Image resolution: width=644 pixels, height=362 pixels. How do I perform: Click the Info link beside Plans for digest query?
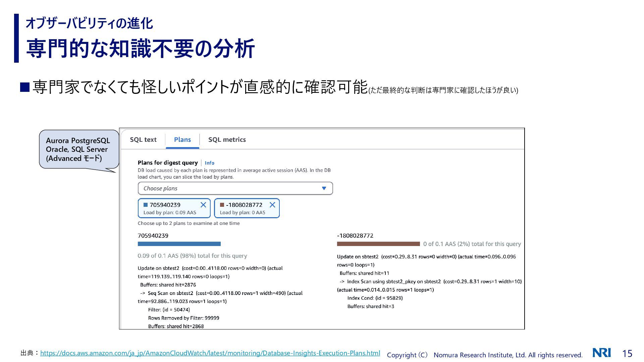point(209,163)
